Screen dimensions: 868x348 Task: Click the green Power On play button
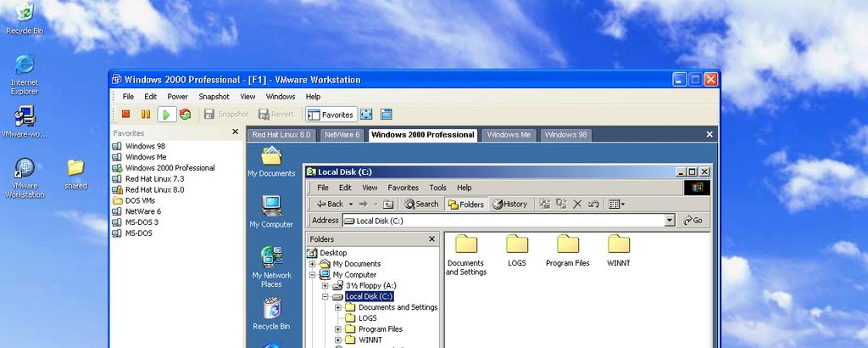166,114
